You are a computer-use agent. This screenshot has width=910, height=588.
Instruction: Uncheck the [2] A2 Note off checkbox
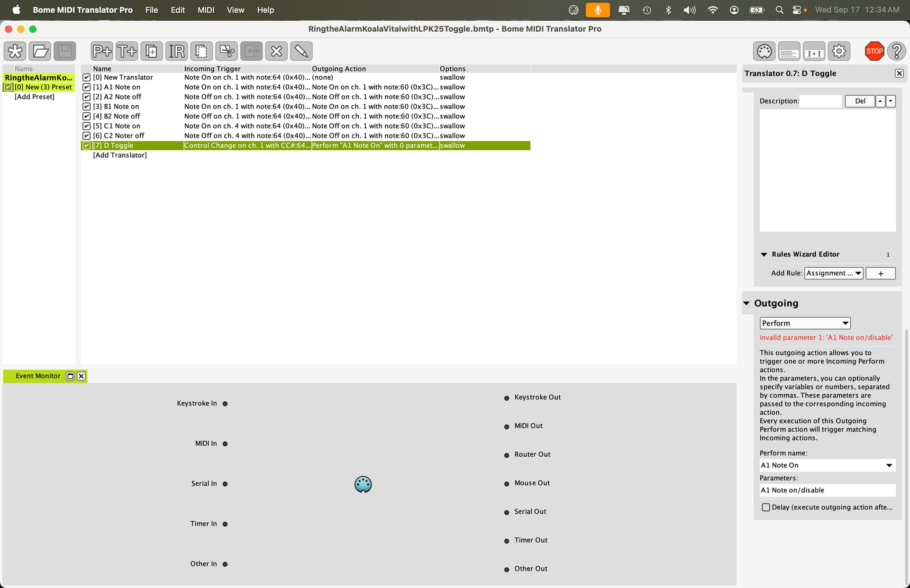86,97
